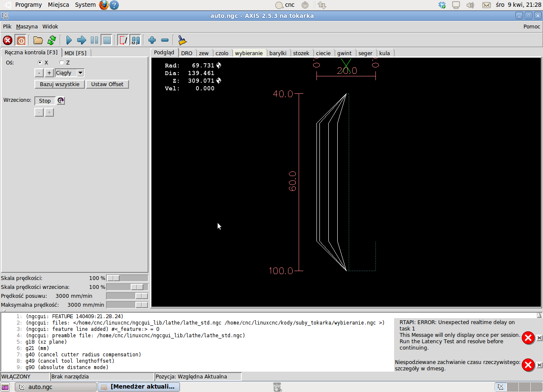Switch to Menedżer aktuali... taskbar window

tap(139, 387)
